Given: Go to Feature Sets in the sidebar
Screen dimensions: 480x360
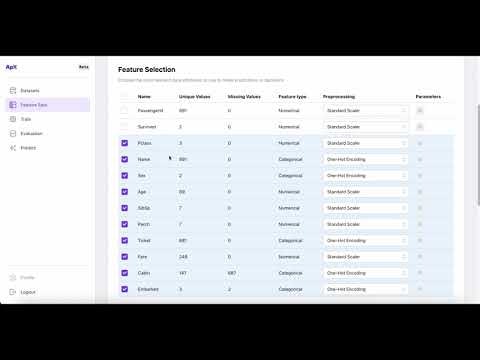Looking at the screenshot, I should click(48, 105).
